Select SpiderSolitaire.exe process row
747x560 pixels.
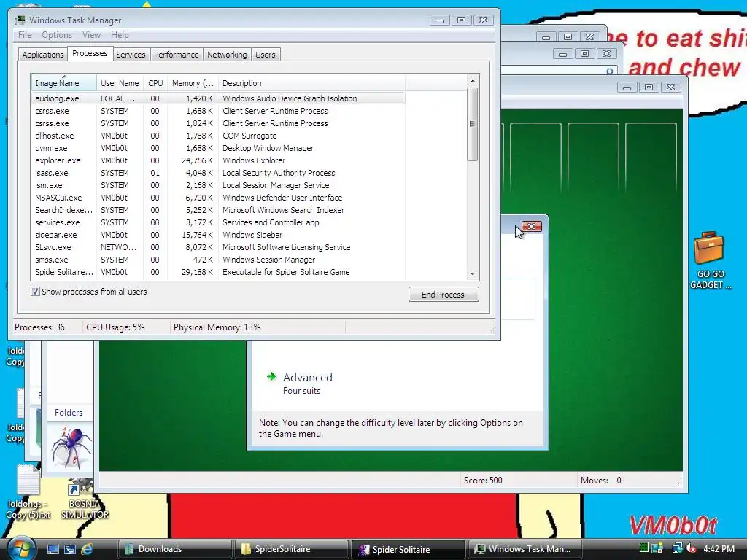(218, 272)
